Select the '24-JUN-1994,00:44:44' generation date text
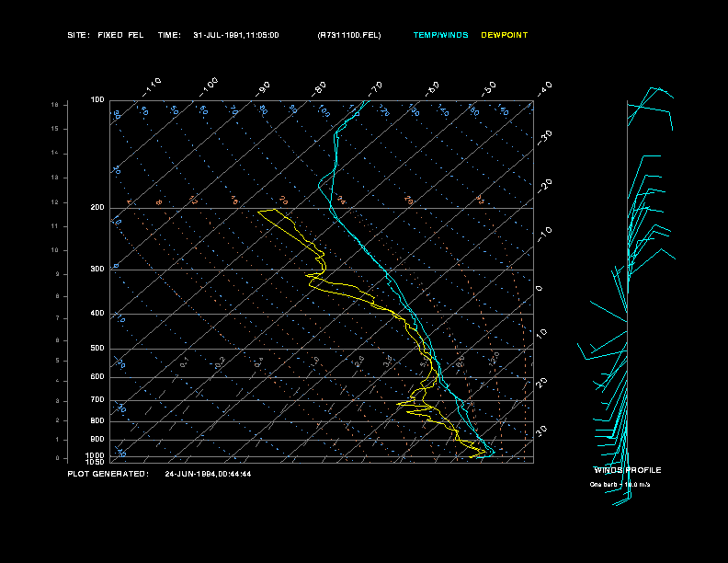 [208, 474]
